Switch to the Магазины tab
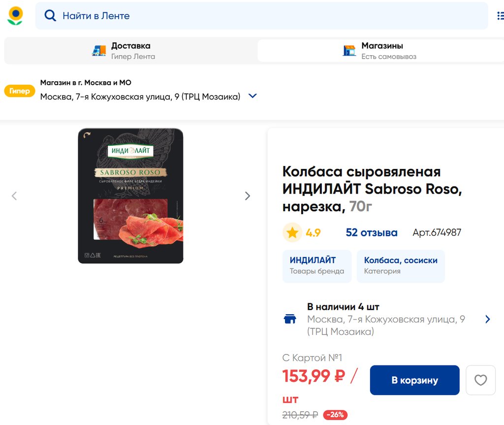 tap(380, 51)
